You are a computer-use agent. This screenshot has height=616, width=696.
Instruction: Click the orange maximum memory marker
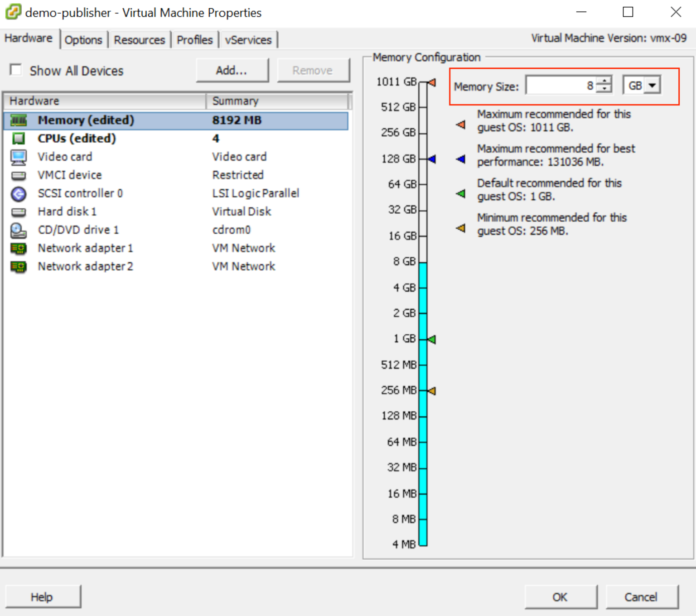pos(432,82)
